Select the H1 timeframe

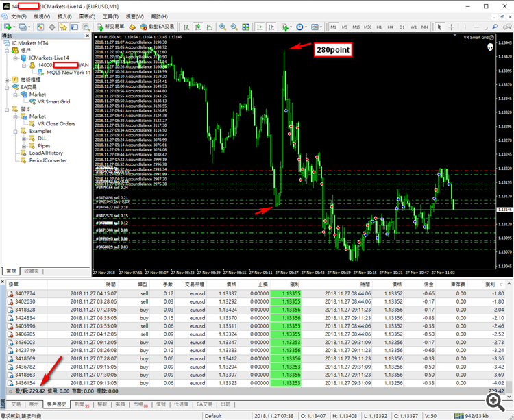(x=379, y=27)
